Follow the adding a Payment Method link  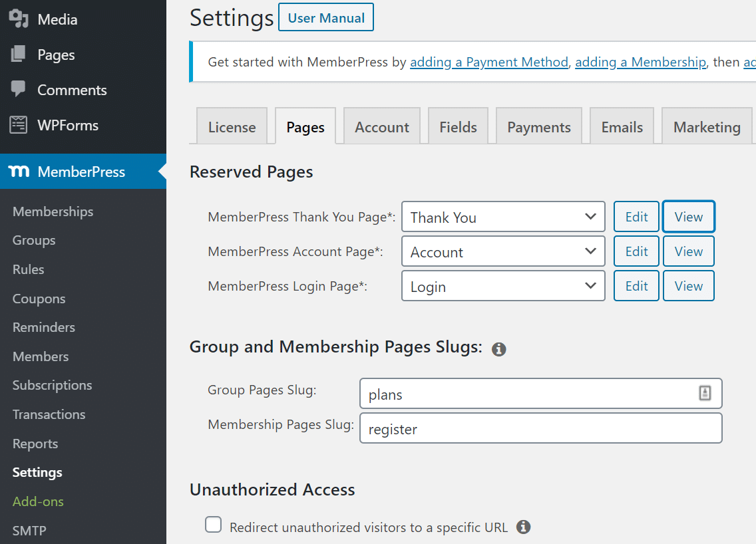click(489, 62)
